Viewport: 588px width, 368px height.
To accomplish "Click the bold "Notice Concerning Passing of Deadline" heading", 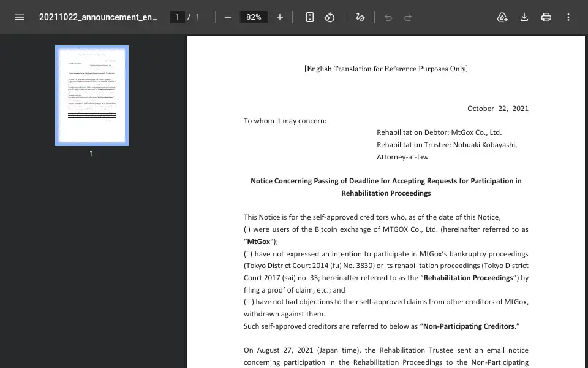I will coord(386,187).
